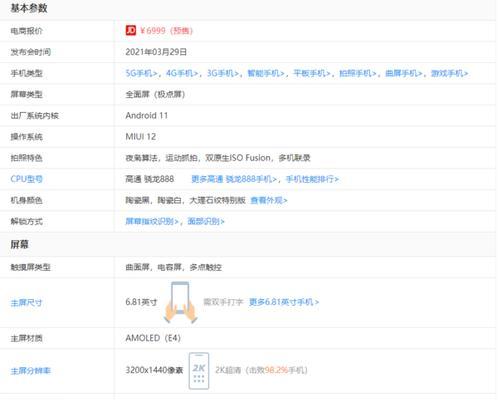The width and height of the screenshot is (498, 400).
Task: Click the JD logo icon
Action: coord(131,30)
